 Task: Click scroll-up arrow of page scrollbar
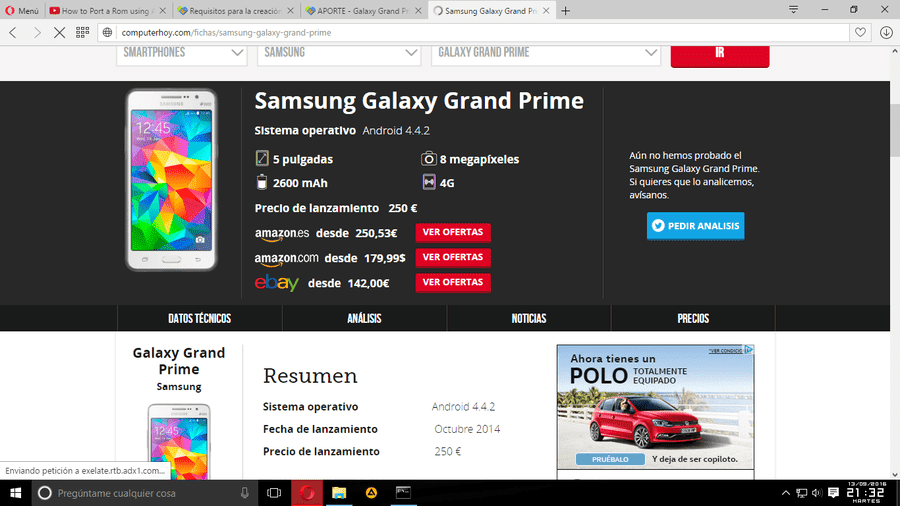[x=894, y=52]
